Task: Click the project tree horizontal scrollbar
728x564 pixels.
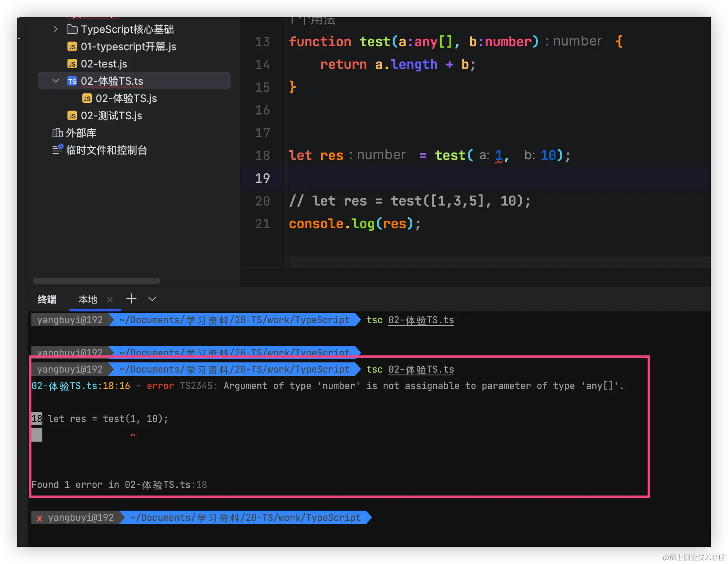Action: click(x=96, y=281)
